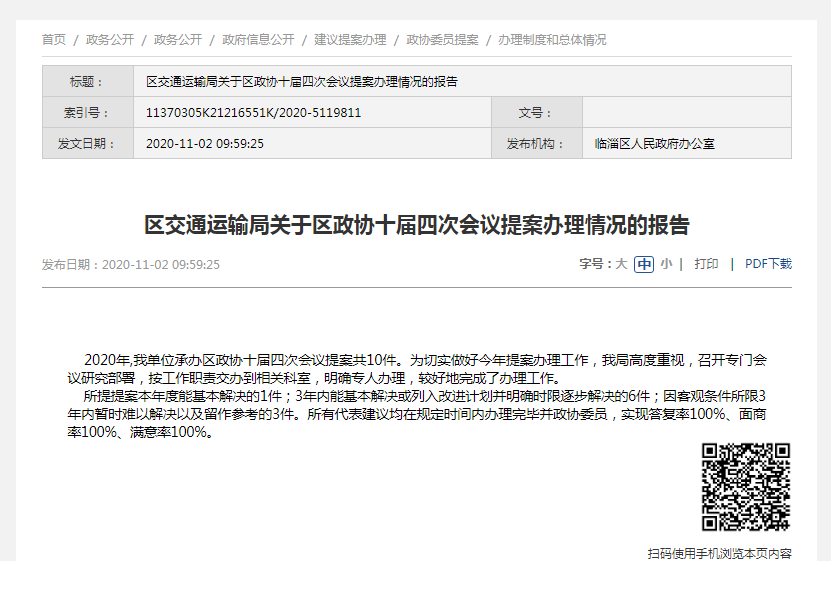Click the 政协委员提案 breadcrumb
The width and height of the screenshot is (831, 591).
442,40
